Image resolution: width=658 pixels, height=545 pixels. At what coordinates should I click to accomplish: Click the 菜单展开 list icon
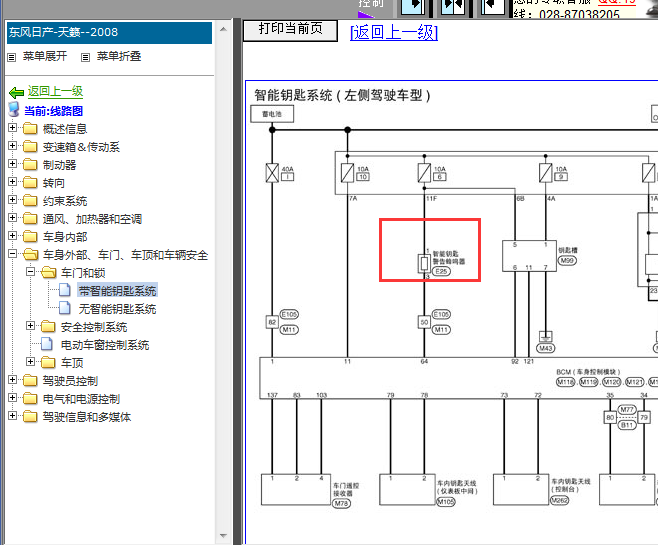click(12, 57)
